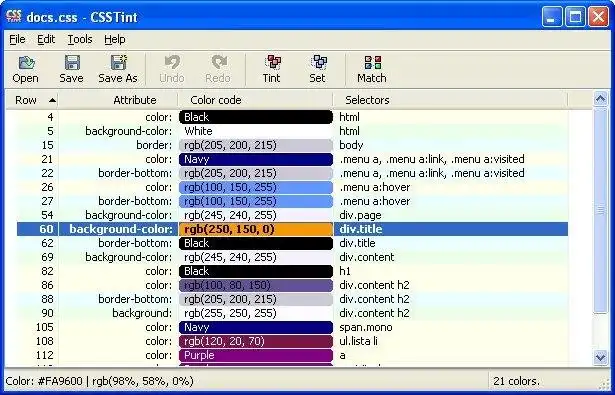This screenshot has height=395, width=615.
Task: Open the Tint tool
Action: point(272,69)
